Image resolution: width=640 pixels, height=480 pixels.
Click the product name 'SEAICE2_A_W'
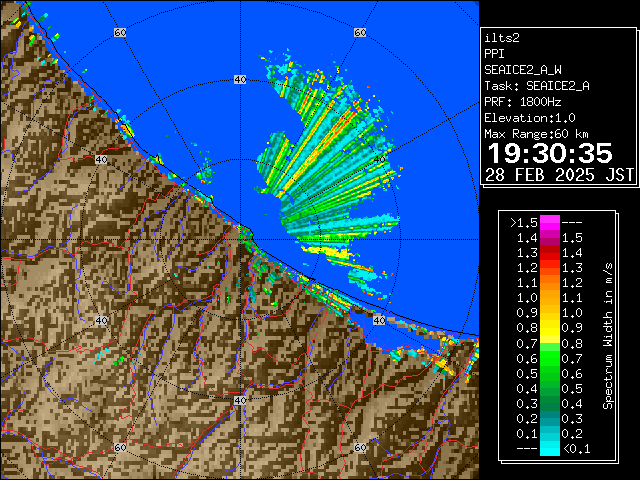pos(523,70)
